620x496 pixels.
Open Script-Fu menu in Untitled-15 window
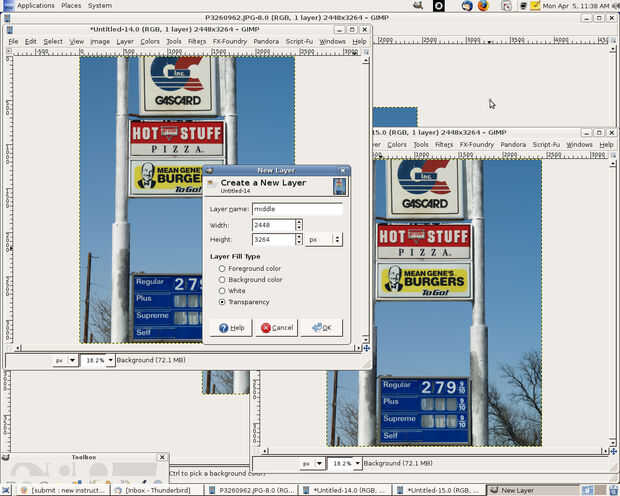click(x=546, y=144)
